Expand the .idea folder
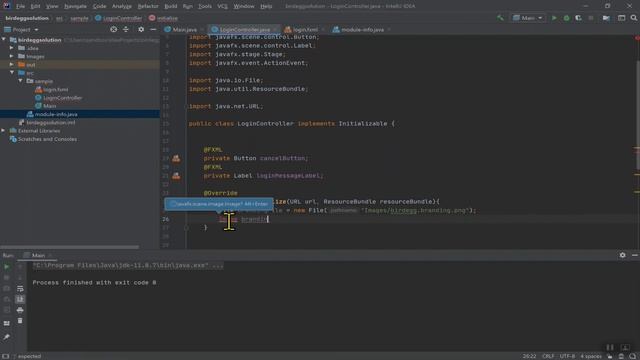The image size is (640, 360). coord(12,48)
